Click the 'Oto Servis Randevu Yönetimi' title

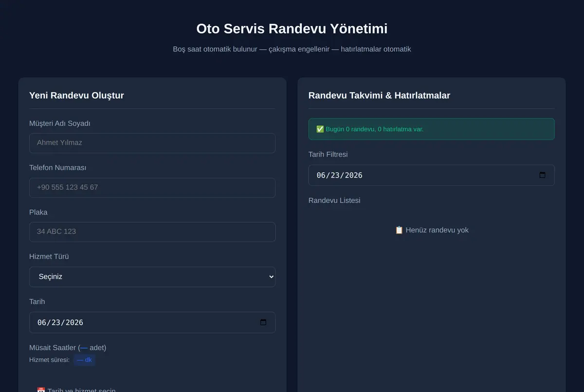pyautogui.click(x=292, y=29)
